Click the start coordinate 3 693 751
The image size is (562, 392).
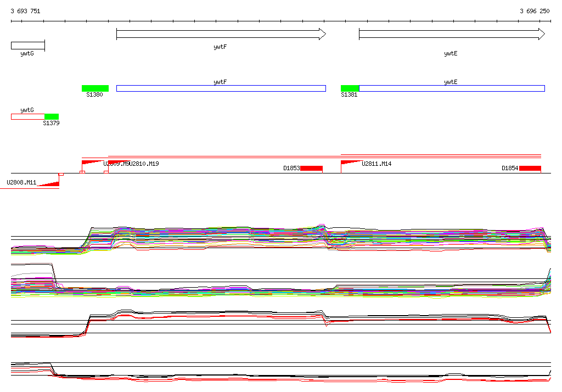[25, 11]
